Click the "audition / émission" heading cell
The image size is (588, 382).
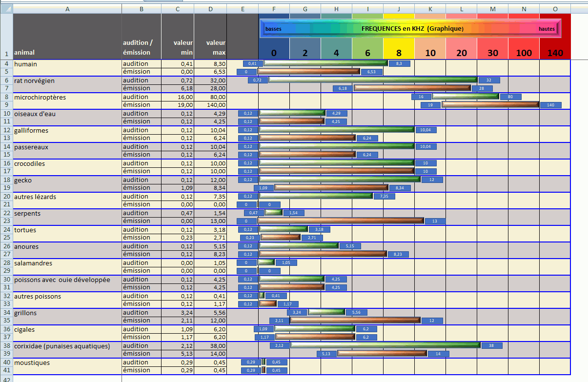[x=142, y=47]
